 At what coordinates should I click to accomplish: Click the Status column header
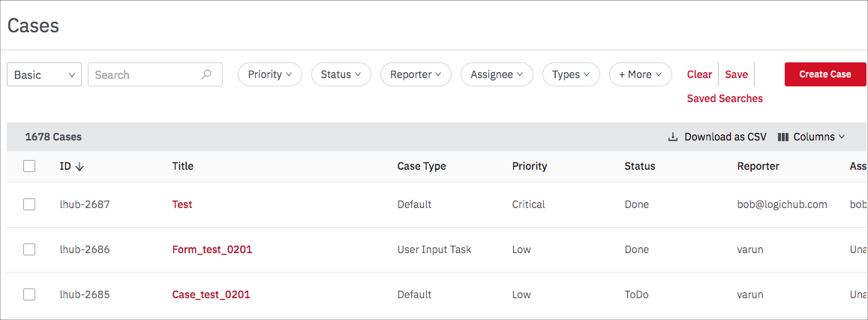[x=640, y=166]
